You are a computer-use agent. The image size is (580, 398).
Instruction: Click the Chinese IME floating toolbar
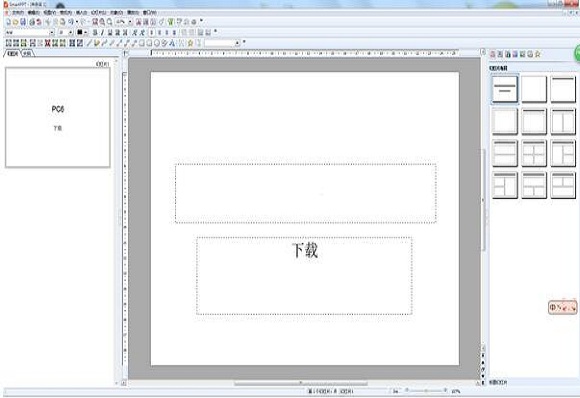tap(563, 307)
